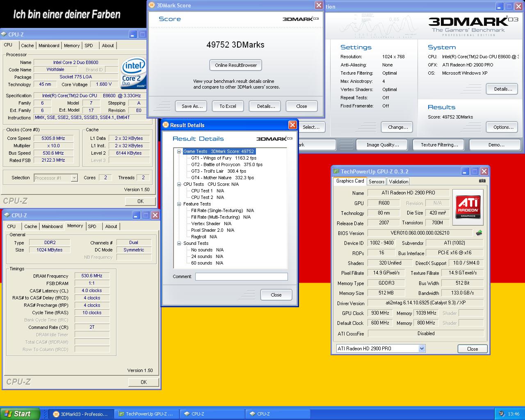
Task: Click the system tray notification icon
Action: click(x=502, y=414)
